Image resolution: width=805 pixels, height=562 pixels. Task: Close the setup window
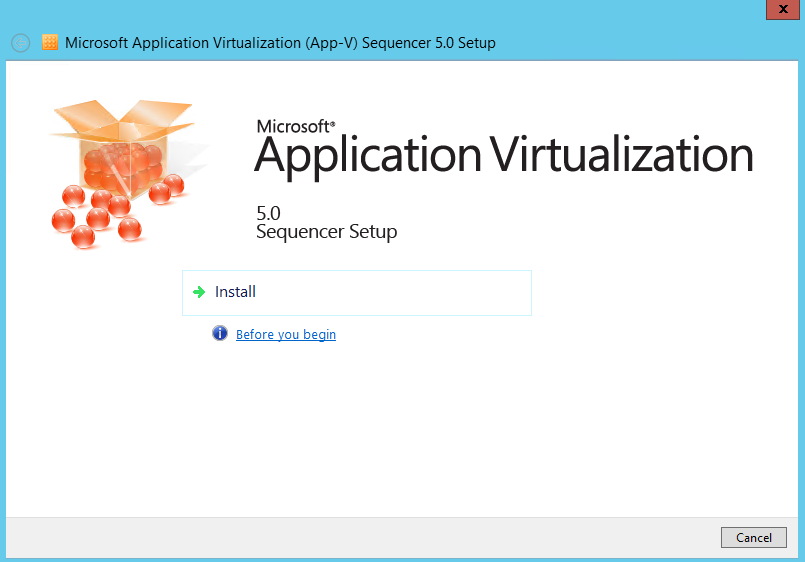(x=783, y=9)
